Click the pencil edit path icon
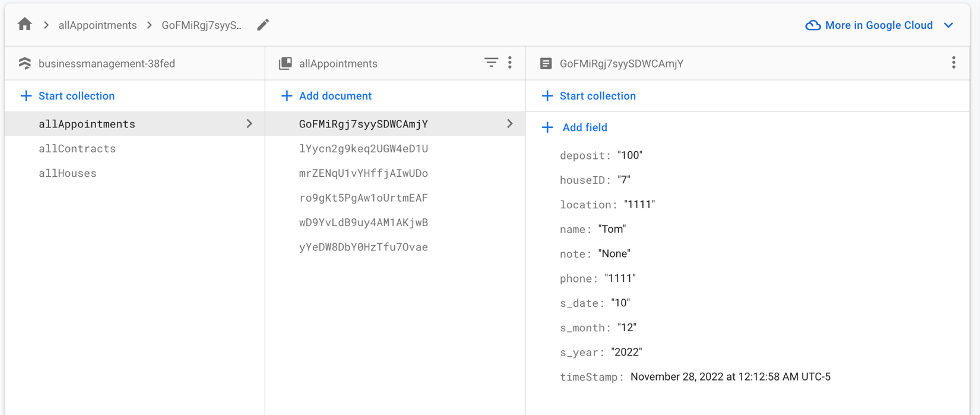Viewport: 980px width, 415px height. point(263,25)
